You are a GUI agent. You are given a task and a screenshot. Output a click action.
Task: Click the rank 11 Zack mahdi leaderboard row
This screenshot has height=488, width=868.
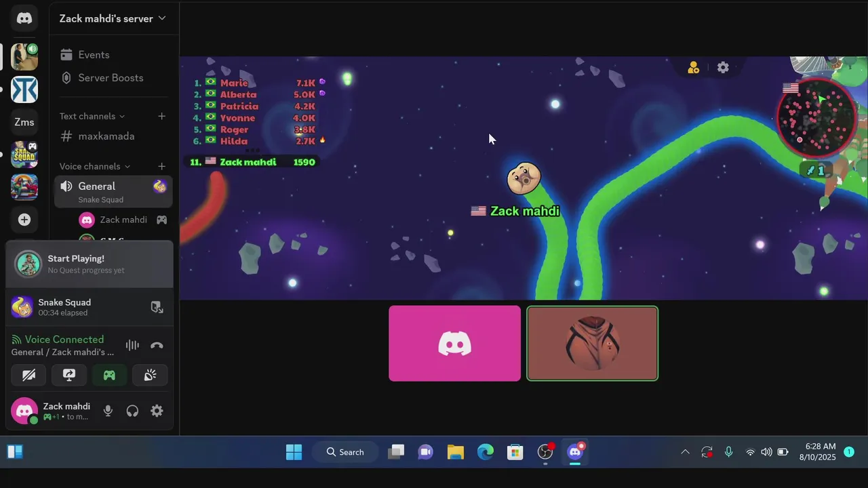(x=252, y=162)
